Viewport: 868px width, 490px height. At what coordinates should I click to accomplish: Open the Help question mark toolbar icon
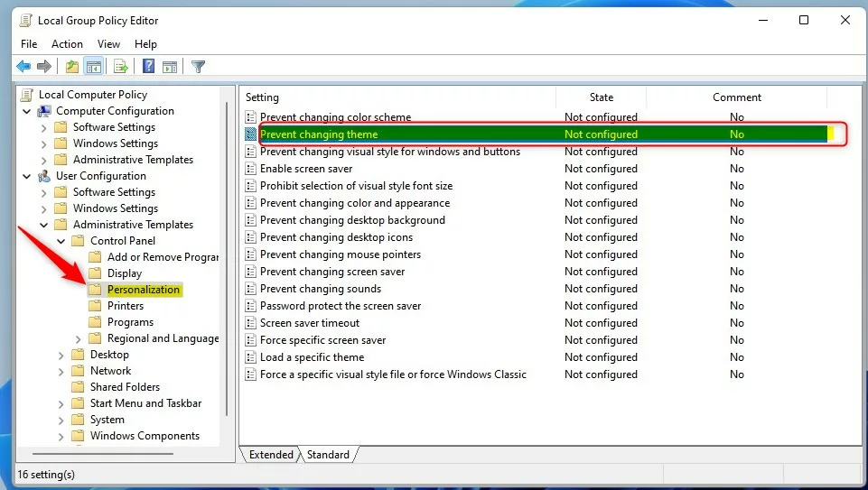pos(148,67)
